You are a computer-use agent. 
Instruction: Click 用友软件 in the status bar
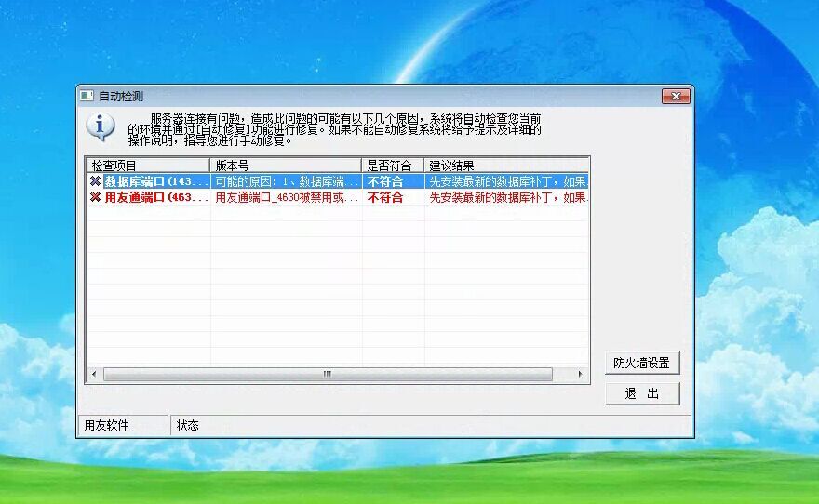pyautogui.click(x=106, y=425)
